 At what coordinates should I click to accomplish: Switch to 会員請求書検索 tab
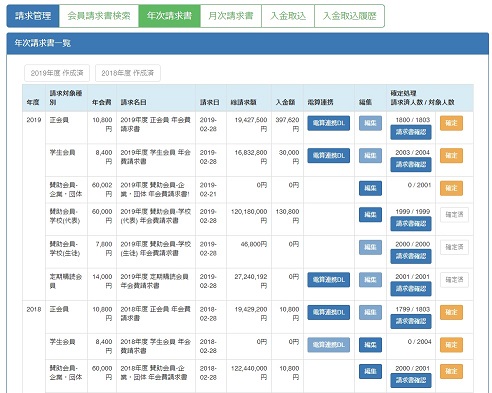99,16
